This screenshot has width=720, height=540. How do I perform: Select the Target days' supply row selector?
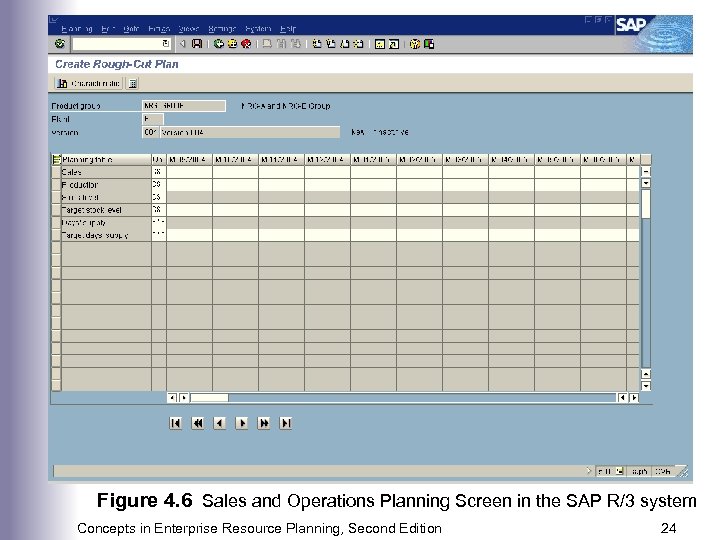point(56,235)
